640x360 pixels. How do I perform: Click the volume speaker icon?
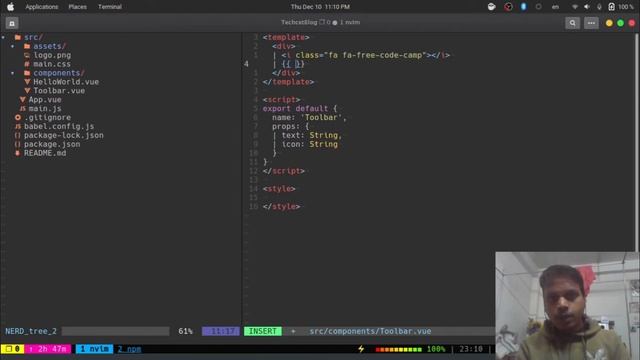[587, 7]
